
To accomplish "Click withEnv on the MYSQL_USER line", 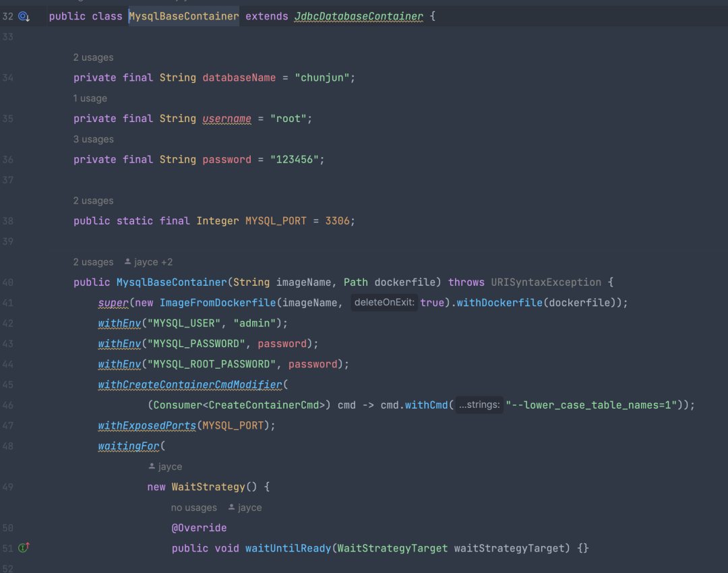I will (119, 323).
